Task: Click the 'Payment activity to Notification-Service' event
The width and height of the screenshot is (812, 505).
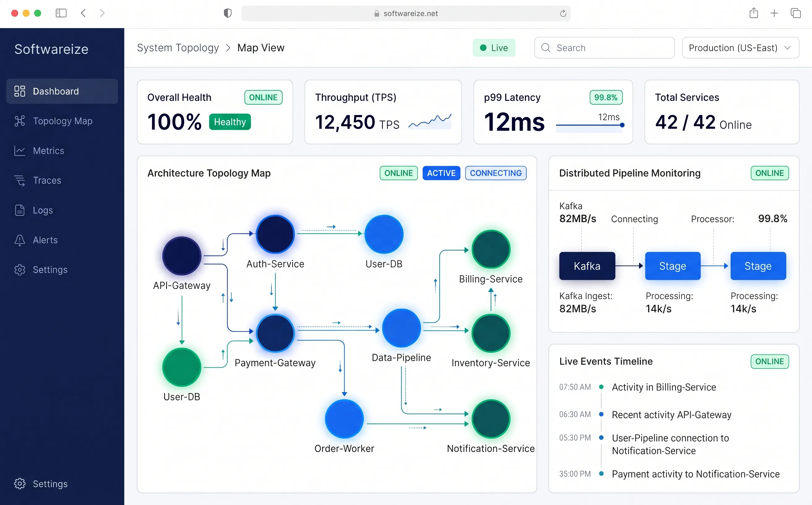Action: [x=695, y=474]
